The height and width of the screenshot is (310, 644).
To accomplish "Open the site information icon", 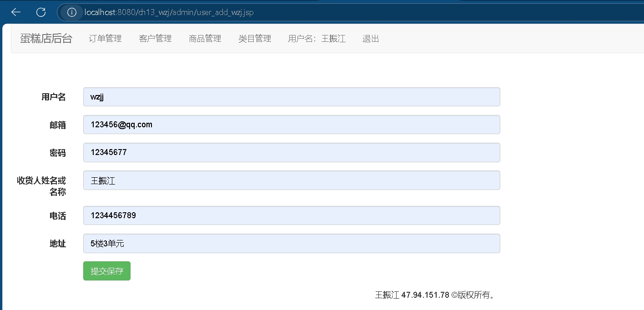I will click(x=71, y=12).
